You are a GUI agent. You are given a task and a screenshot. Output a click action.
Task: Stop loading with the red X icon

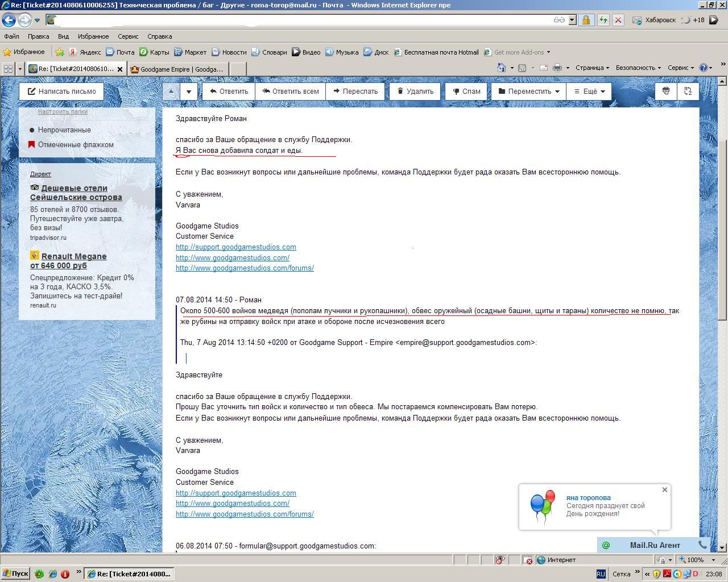pos(618,20)
